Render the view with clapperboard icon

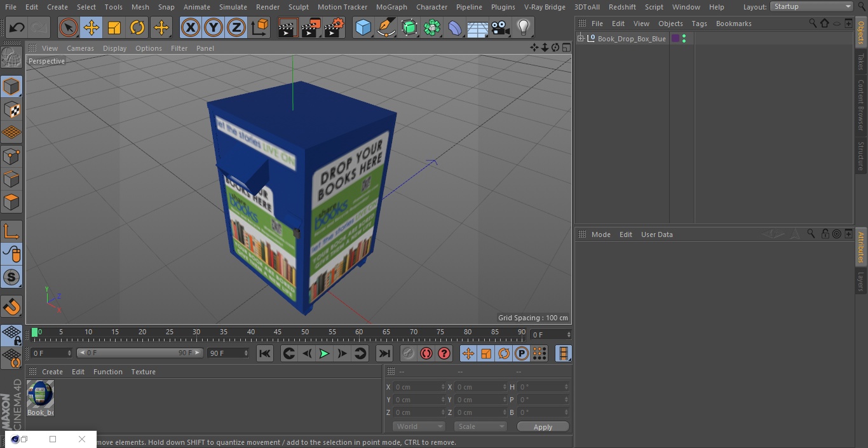(288, 27)
